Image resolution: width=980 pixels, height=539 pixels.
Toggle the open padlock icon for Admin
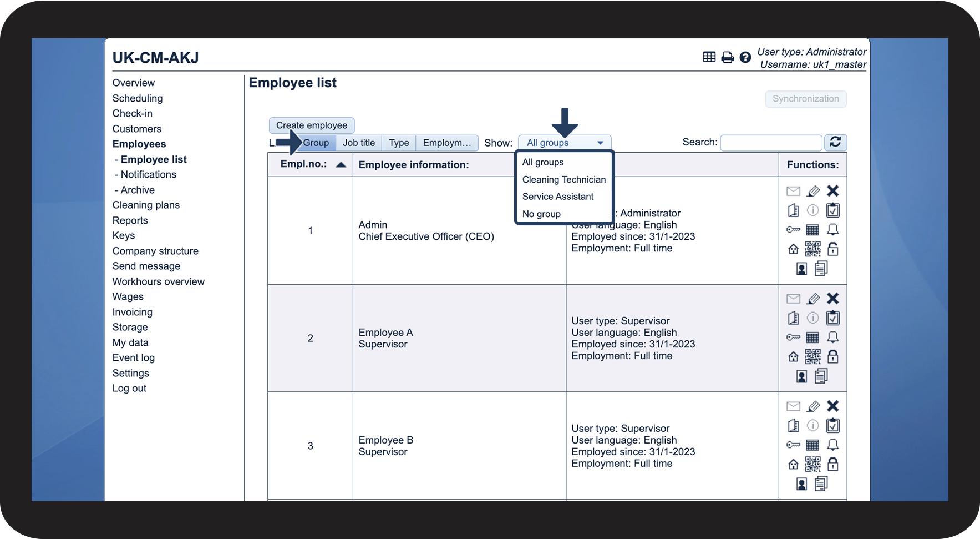click(832, 249)
